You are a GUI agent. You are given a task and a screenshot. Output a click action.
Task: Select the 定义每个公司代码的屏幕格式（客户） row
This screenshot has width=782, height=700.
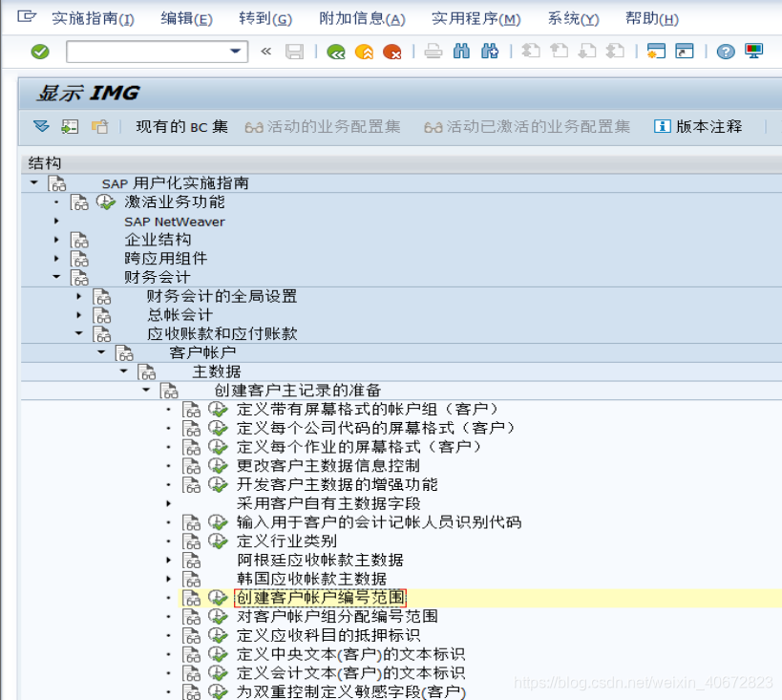[x=376, y=428]
